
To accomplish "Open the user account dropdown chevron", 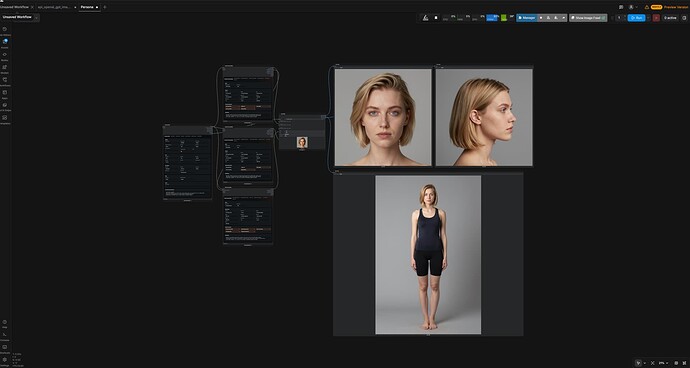I will click(x=636, y=7).
